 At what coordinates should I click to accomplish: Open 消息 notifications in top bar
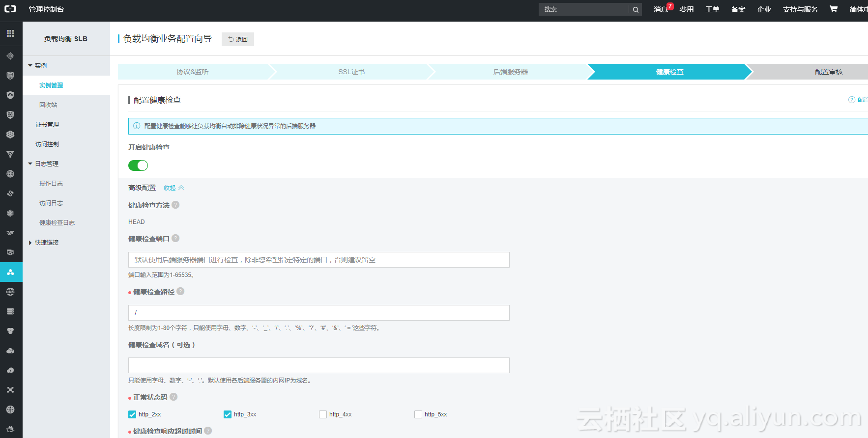661,9
